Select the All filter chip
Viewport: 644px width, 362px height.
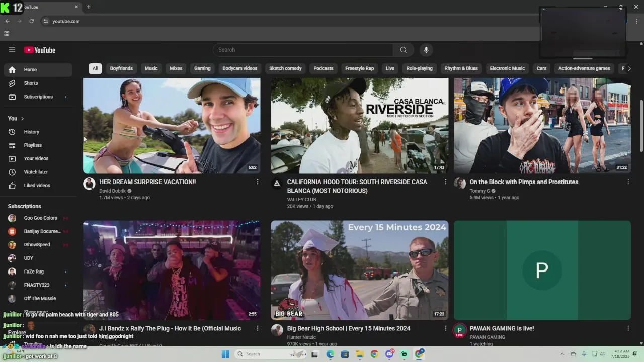tap(95, 68)
